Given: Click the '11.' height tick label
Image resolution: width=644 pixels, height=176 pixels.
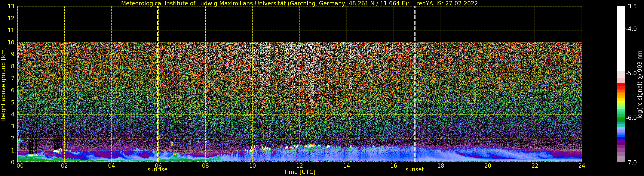Looking at the screenshot, I should (12, 31).
